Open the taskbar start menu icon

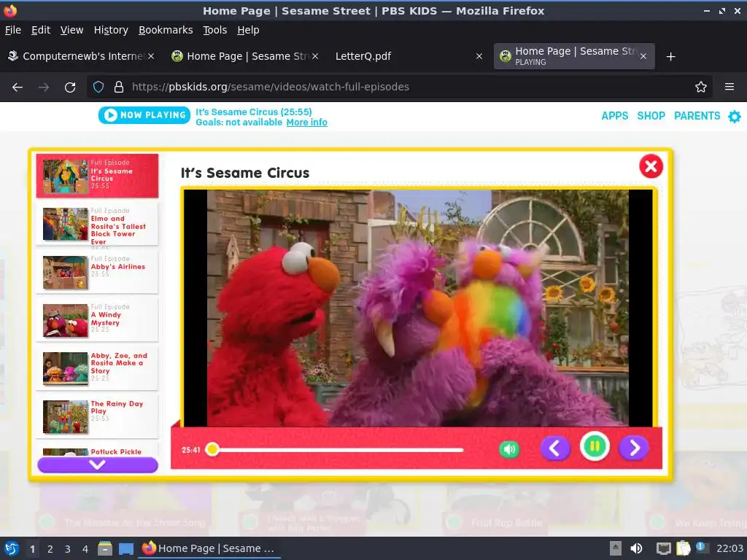(12, 548)
